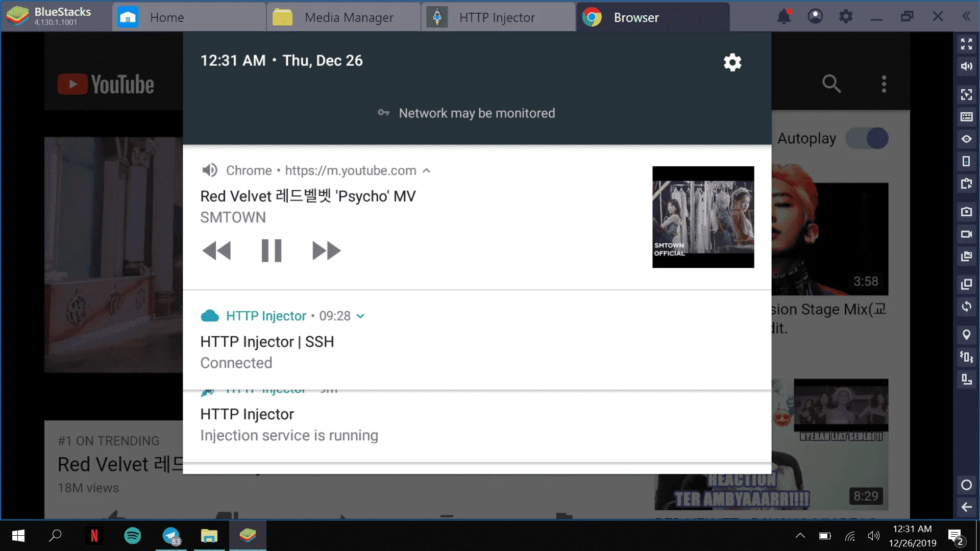This screenshot has height=551, width=980.
Task: Take a screenshot with camera icon
Action: [x=966, y=212]
